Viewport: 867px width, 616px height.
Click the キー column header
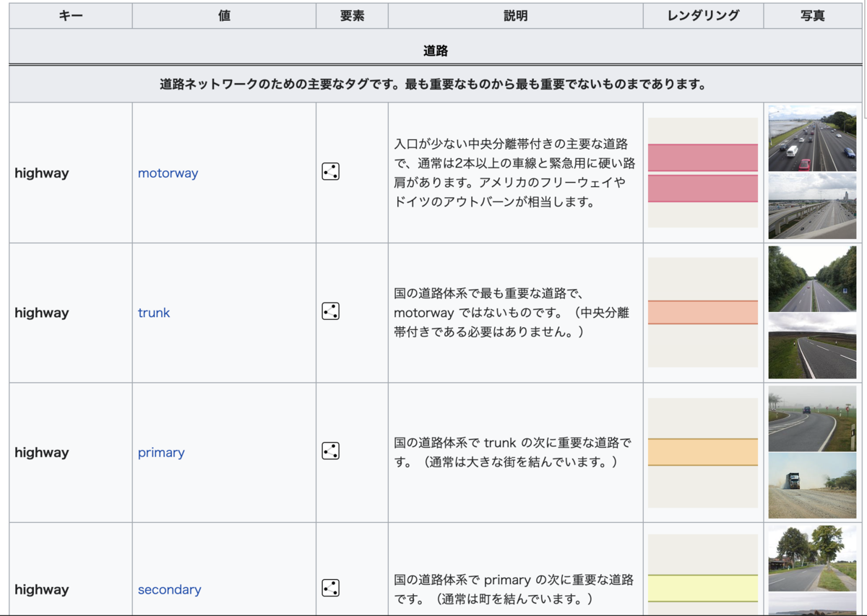point(71,15)
